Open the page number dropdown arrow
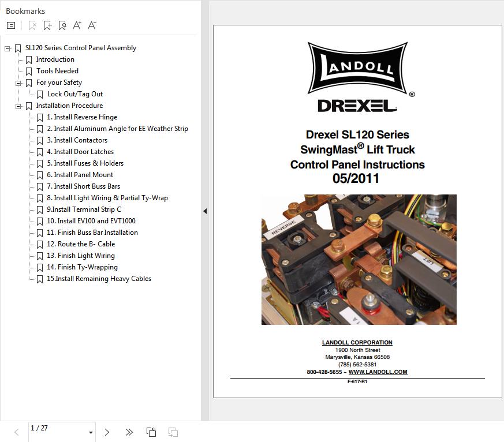Viewport: 504px width, 442px height. point(91,433)
